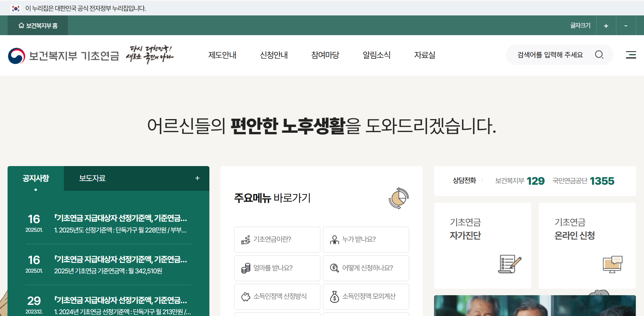The width and height of the screenshot is (644, 316).
Task: Click the 어떻게 신청하나요? magnifier-dollar icon
Action: coord(334,268)
